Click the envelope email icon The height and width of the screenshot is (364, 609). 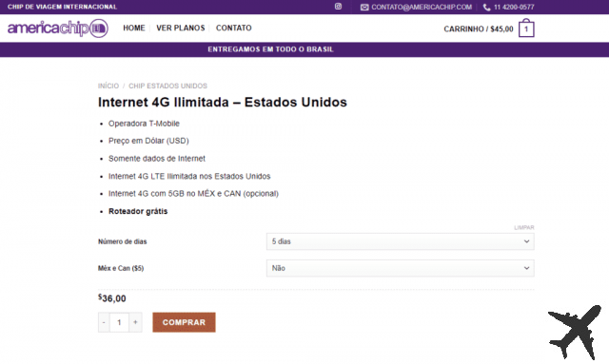364,8
